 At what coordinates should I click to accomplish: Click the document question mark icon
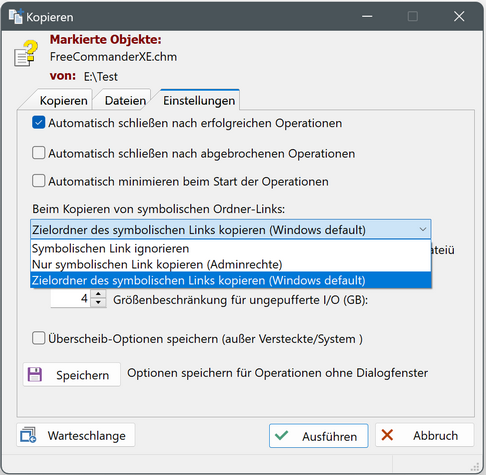[x=26, y=53]
